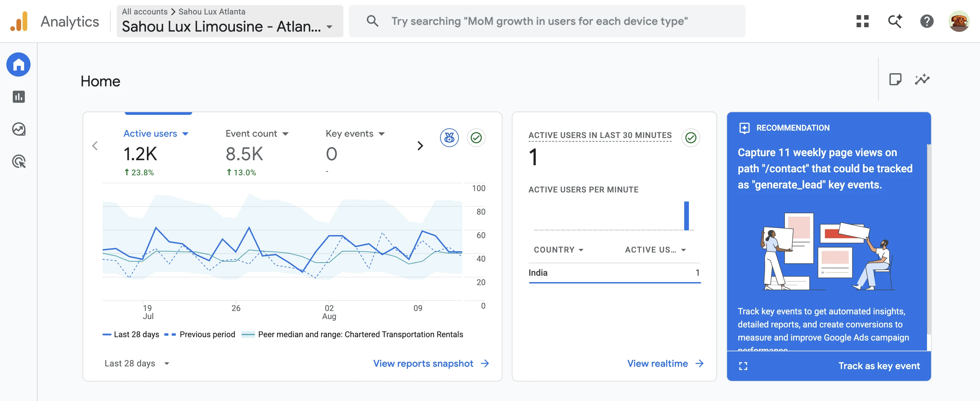Open the Reports icon in sidebar
This screenshot has height=401, width=980.
19,97
